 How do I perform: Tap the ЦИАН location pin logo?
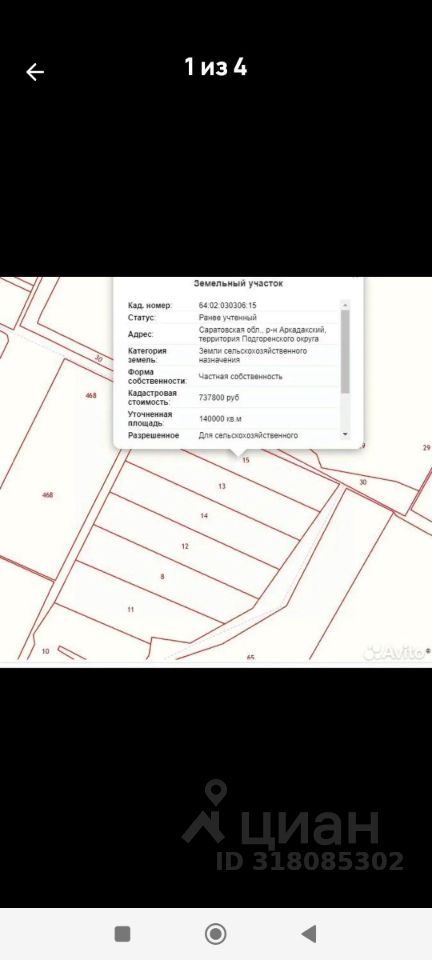point(206,810)
